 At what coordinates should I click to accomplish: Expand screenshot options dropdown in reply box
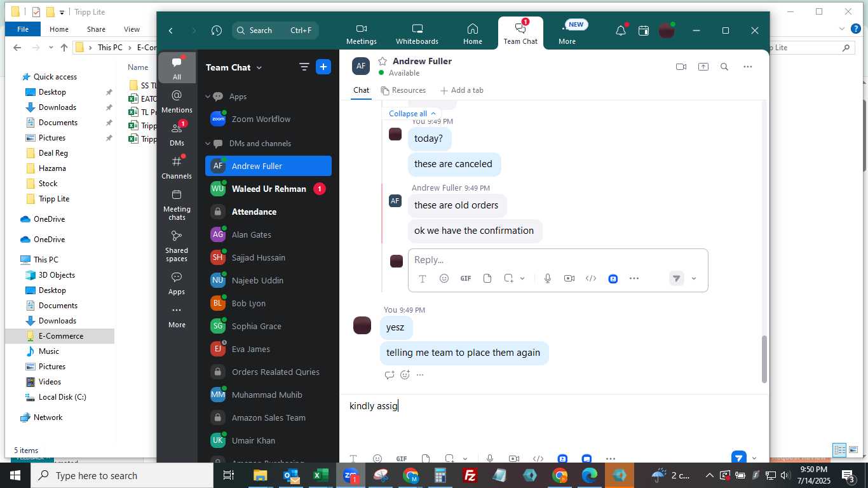point(523,278)
